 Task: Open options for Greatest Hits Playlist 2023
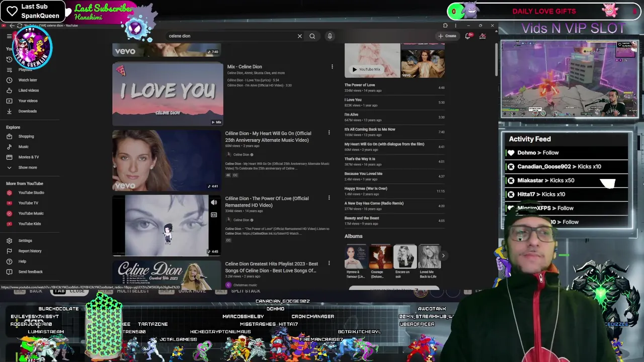pyautogui.click(x=329, y=263)
